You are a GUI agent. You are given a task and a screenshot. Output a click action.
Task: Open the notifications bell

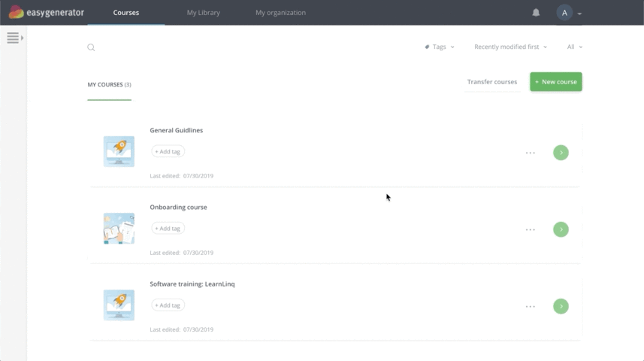536,13
